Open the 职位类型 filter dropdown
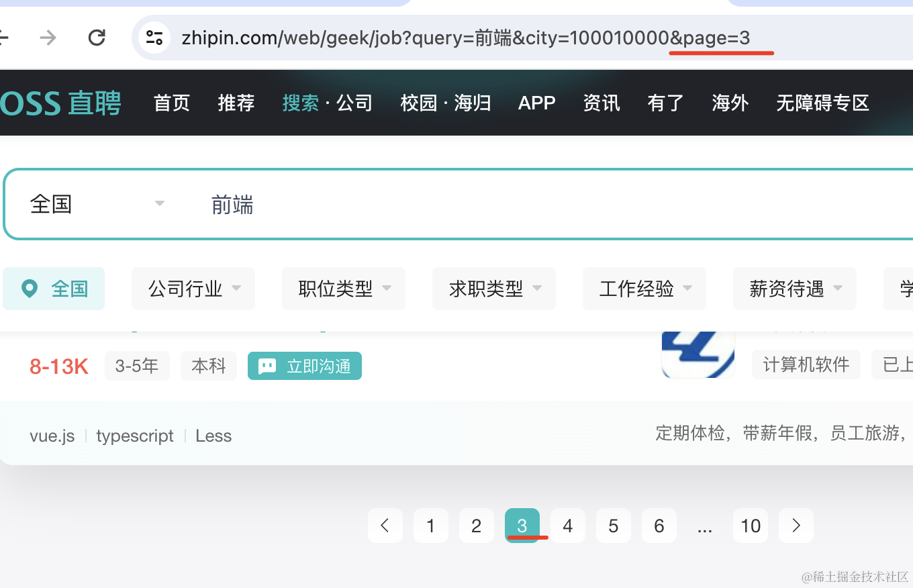 point(344,289)
